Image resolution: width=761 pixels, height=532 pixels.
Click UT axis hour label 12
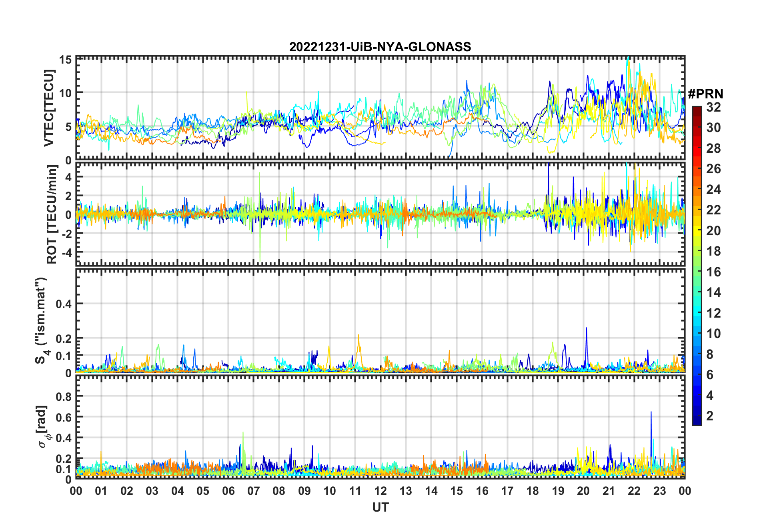click(380, 491)
